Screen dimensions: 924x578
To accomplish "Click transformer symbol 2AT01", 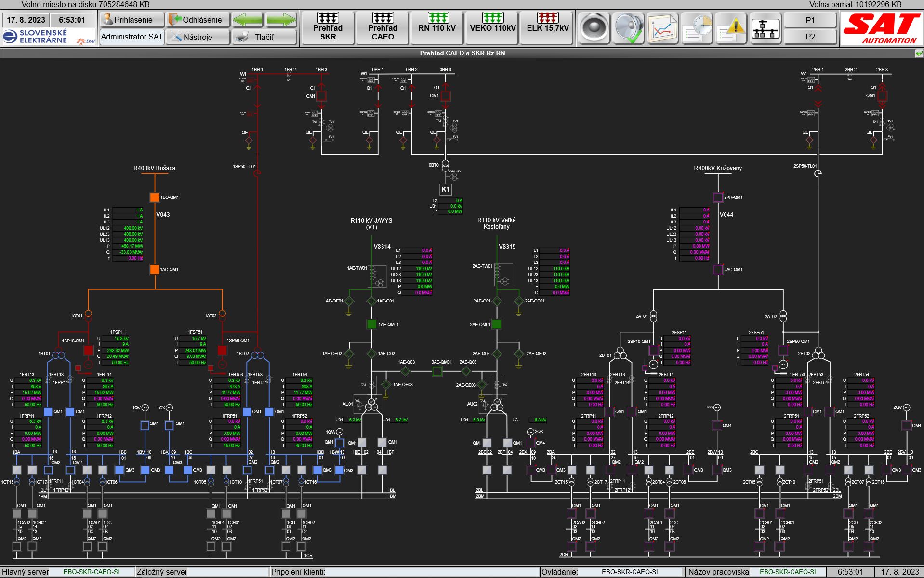I will 654,316.
